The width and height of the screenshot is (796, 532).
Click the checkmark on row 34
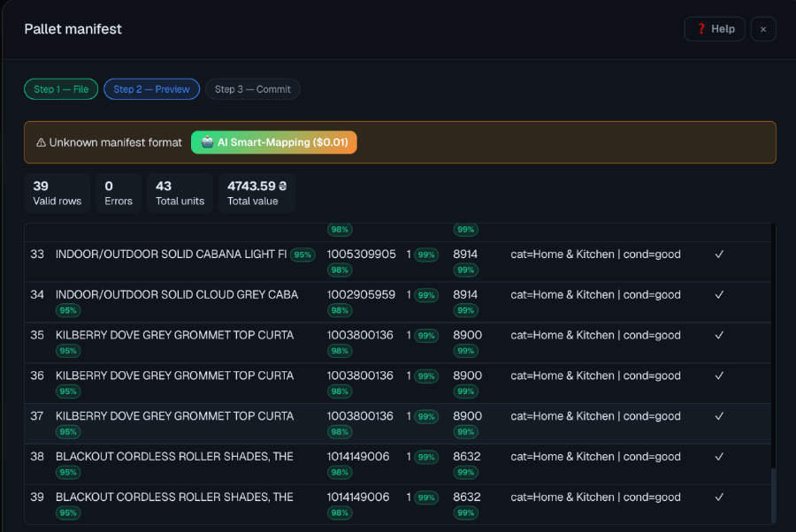point(719,294)
